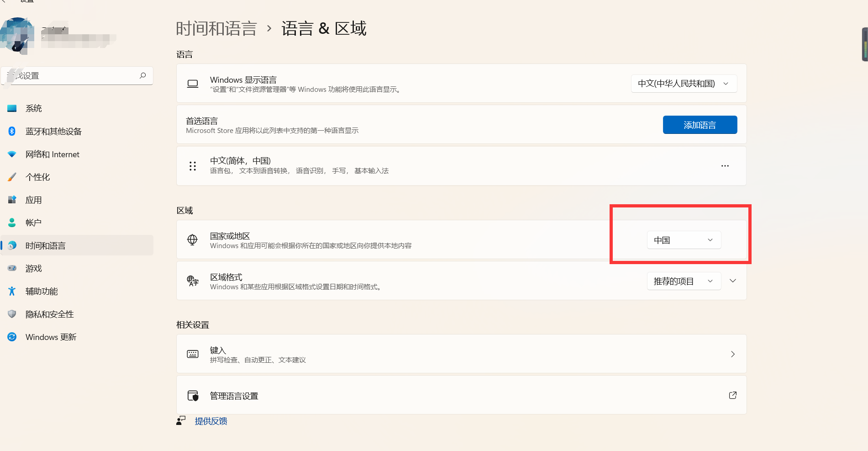Select 个性化 in the sidebar
This screenshot has height=451, width=868.
pos(77,177)
